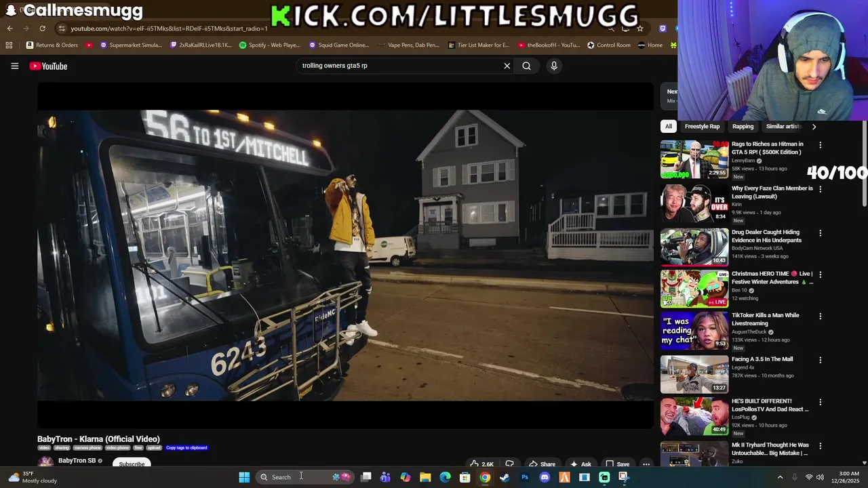Open the Rags to Riches as Hitman thumbnail
The height and width of the screenshot is (488, 868).
click(694, 159)
